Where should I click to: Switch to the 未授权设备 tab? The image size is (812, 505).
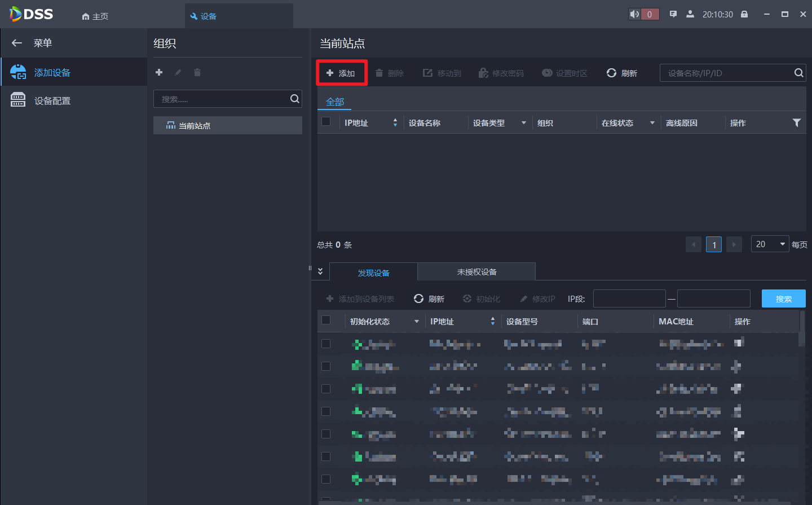(476, 272)
